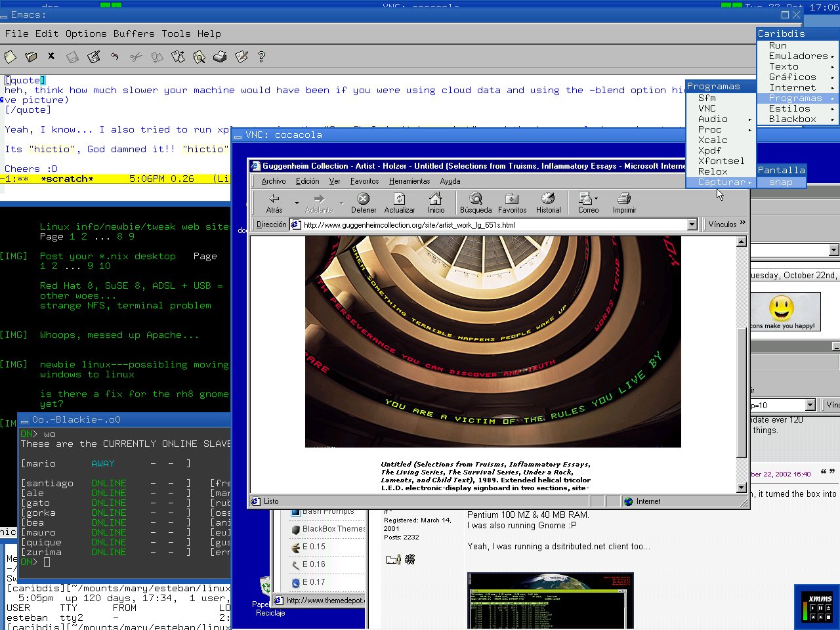The height and width of the screenshot is (630, 840).
Task: Expand the Audio submenu in Programas menu
Action: tap(721, 119)
